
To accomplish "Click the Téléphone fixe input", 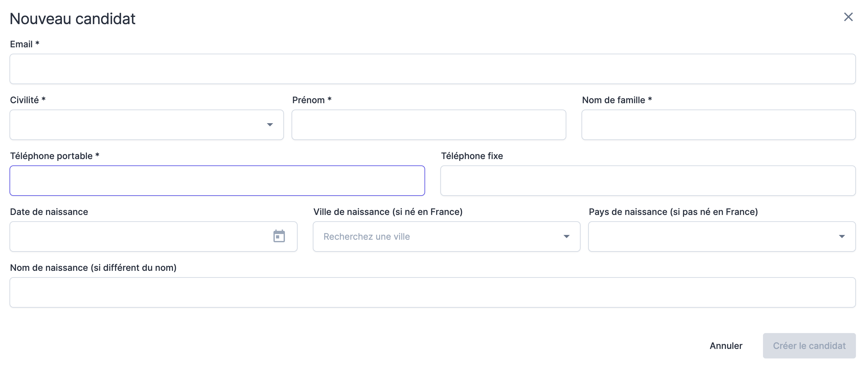I will coord(647,181).
